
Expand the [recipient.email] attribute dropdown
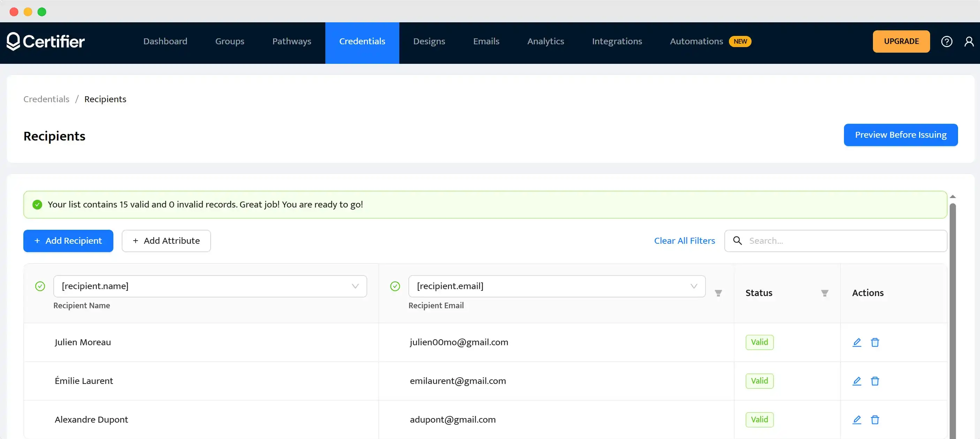[x=557, y=287]
